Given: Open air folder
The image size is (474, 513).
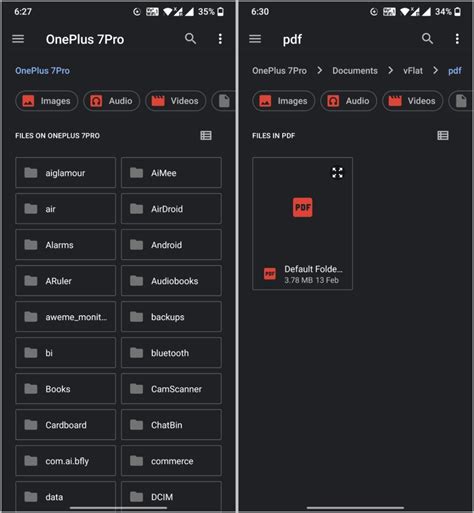Looking at the screenshot, I should pyautogui.click(x=65, y=209).
